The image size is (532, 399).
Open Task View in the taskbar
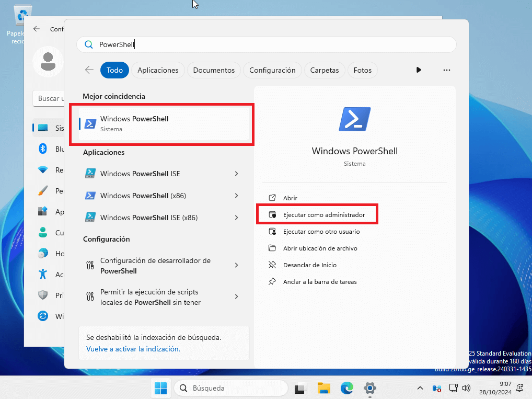click(300, 388)
